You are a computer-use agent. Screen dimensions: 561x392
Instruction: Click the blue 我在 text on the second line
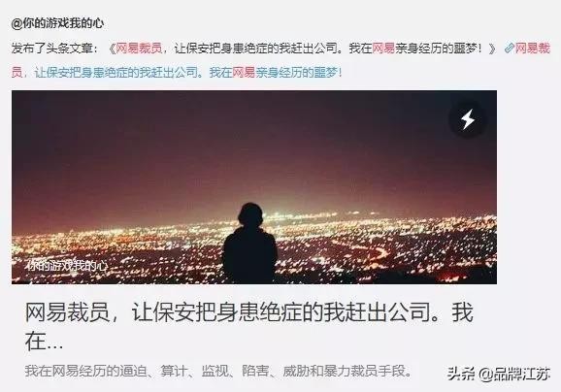pyautogui.click(x=220, y=73)
